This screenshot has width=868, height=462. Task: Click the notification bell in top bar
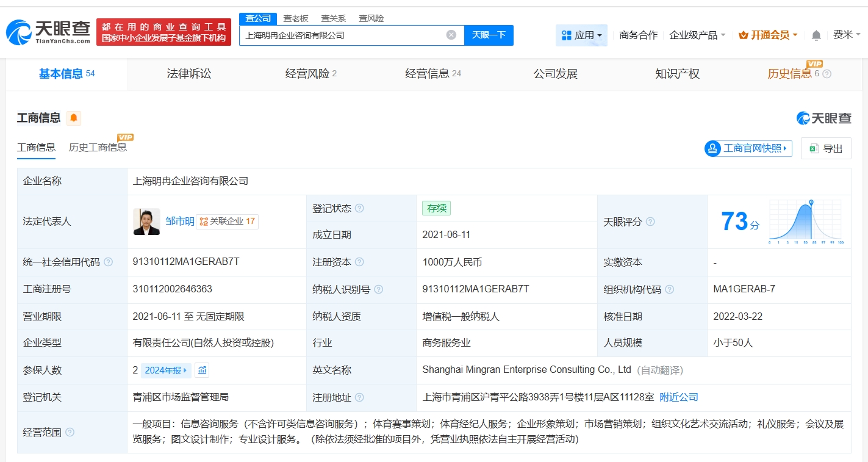click(x=816, y=35)
